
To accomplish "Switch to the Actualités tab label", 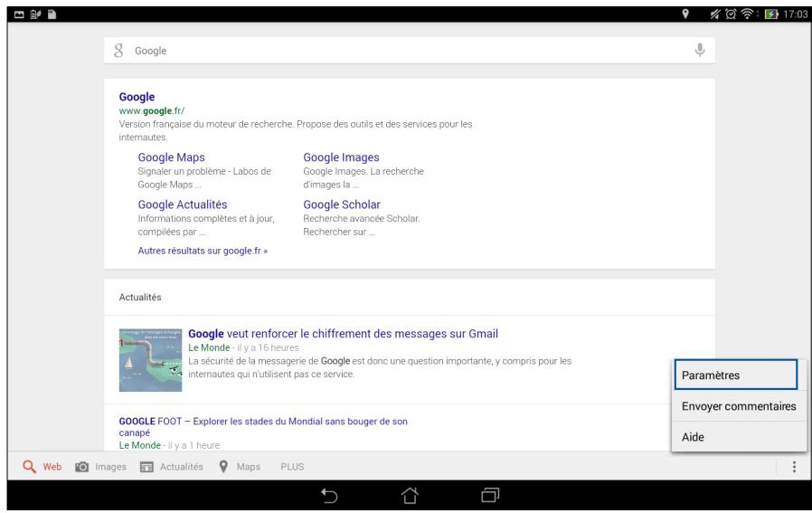I will (x=181, y=467).
